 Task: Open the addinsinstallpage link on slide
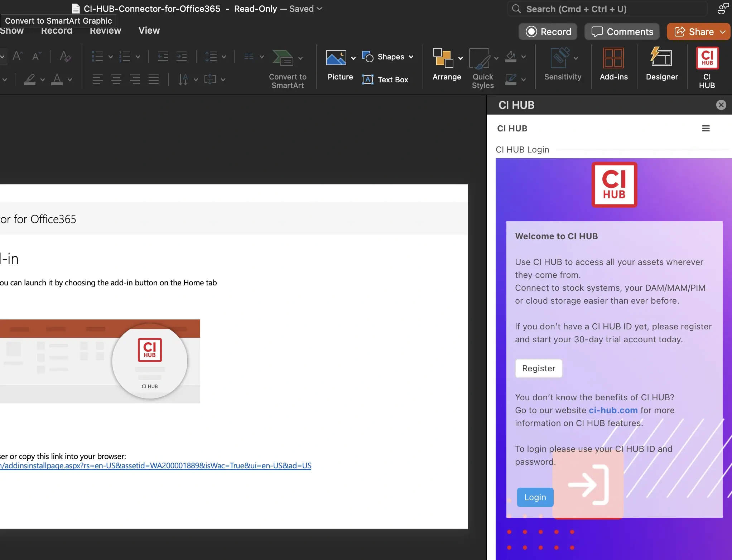(x=155, y=465)
